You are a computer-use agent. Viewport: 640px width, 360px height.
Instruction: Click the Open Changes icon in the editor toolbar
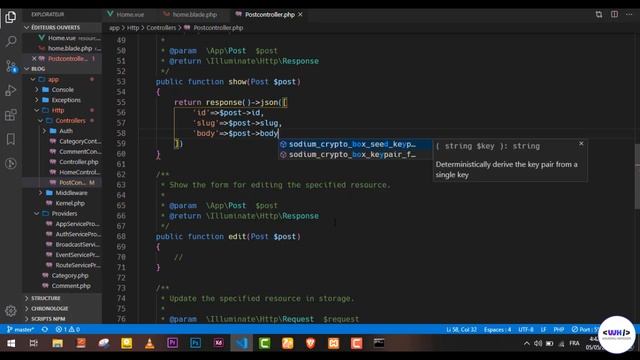[x=599, y=14]
